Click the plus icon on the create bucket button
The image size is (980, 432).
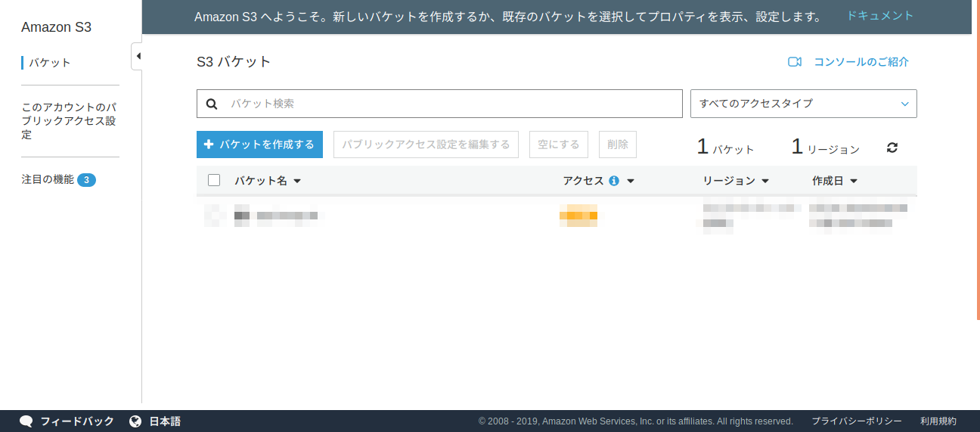click(x=209, y=144)
